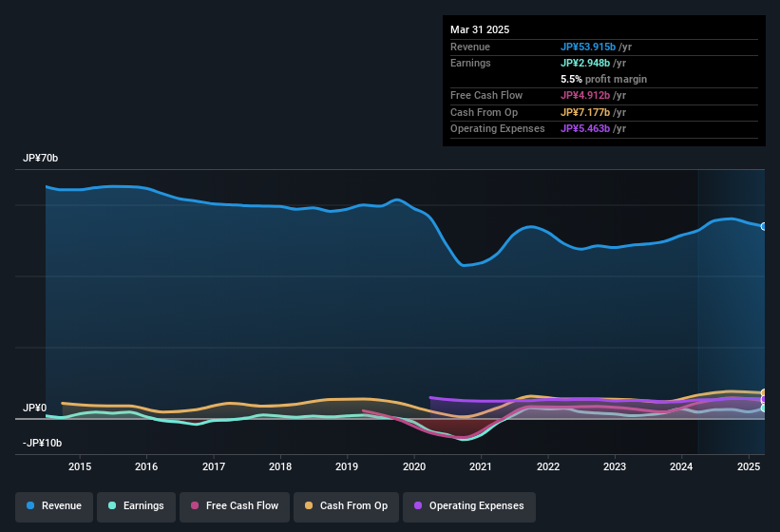Click the 2018 x-axis label
The height and width of the screenshot is (532, 780).
[x=280, y=466]
